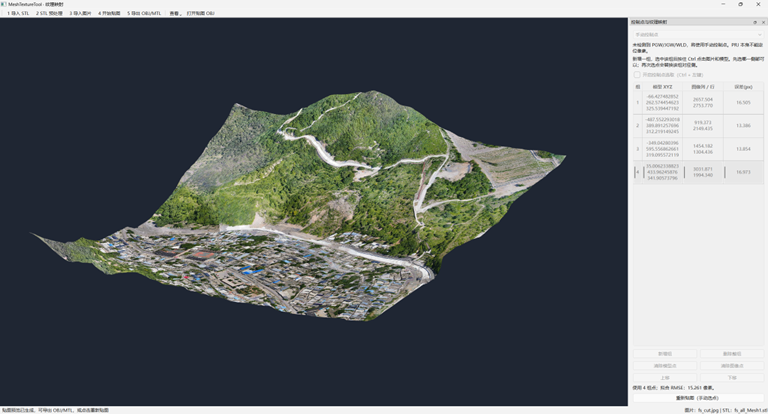Click '打开贴图 OBJ' toolbar item
The width and height of the screenshot is (768, 414).
[200, 13]
